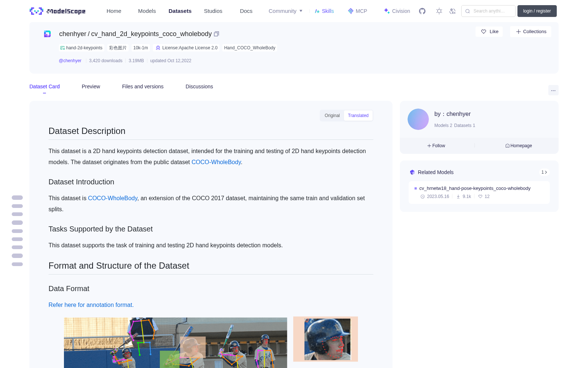Click the 'updated Oct 12,2022' text
Viewport: 588px width, 368px height.
click(171, 61)
